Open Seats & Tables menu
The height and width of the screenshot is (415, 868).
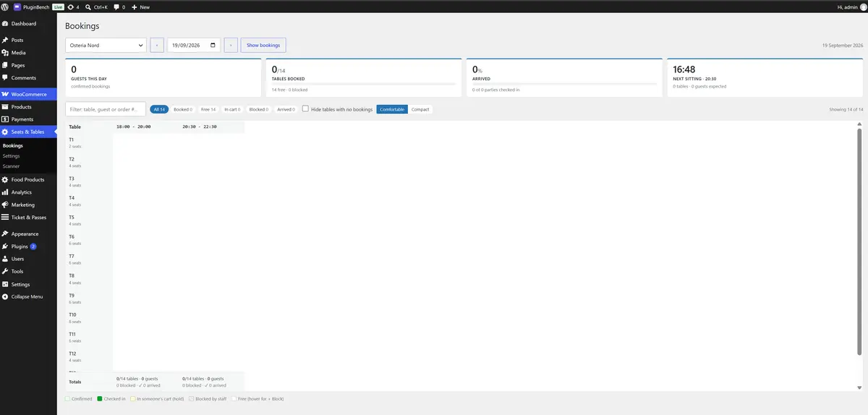click(x=28, y=132)
